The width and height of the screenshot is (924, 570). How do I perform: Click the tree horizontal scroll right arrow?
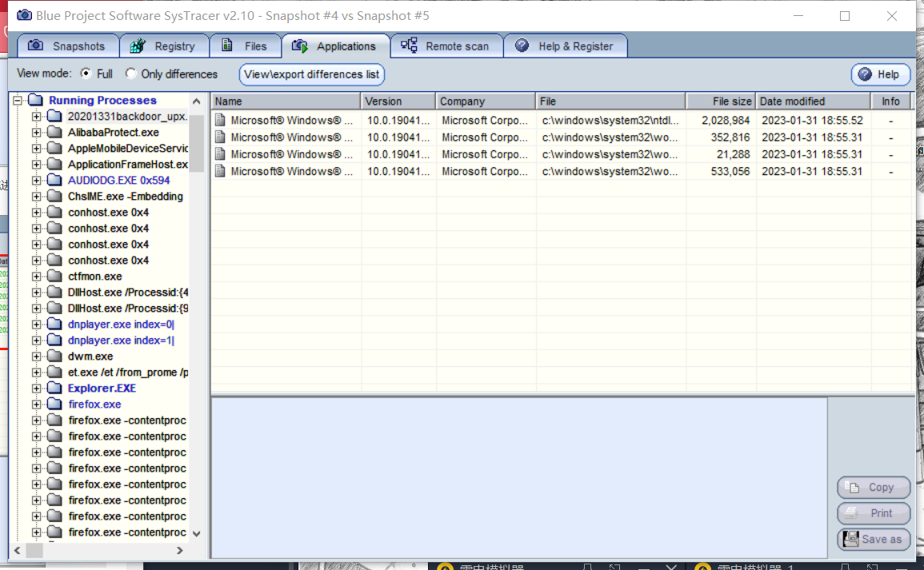click(180, 551)
